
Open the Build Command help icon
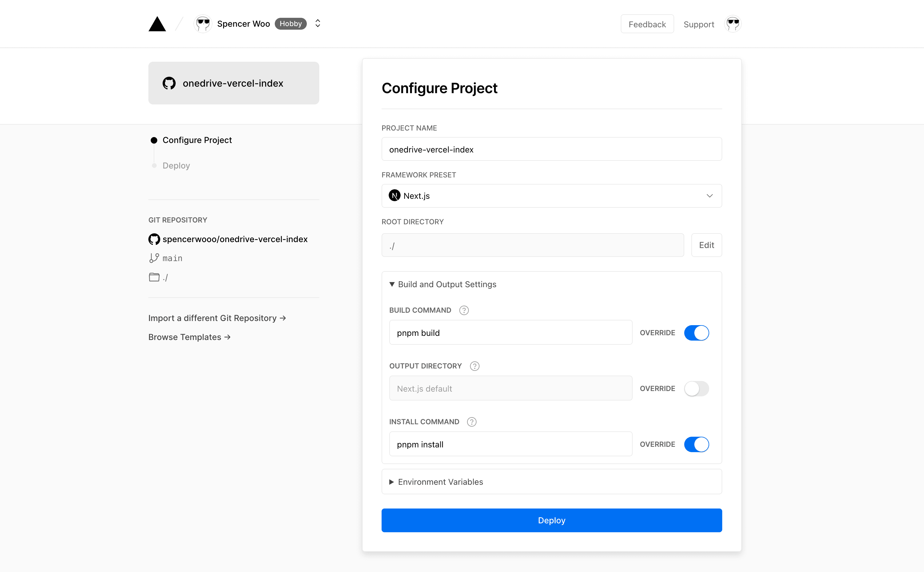click(x=464, y=310)
